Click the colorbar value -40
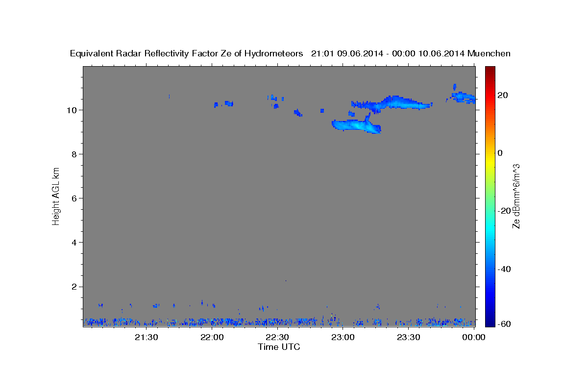The height and width of the screenshot is (392, 588). tap(504, 269)
